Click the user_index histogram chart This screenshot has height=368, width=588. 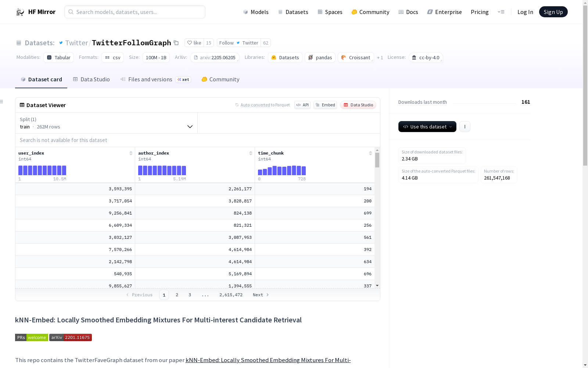pos(42,170)
